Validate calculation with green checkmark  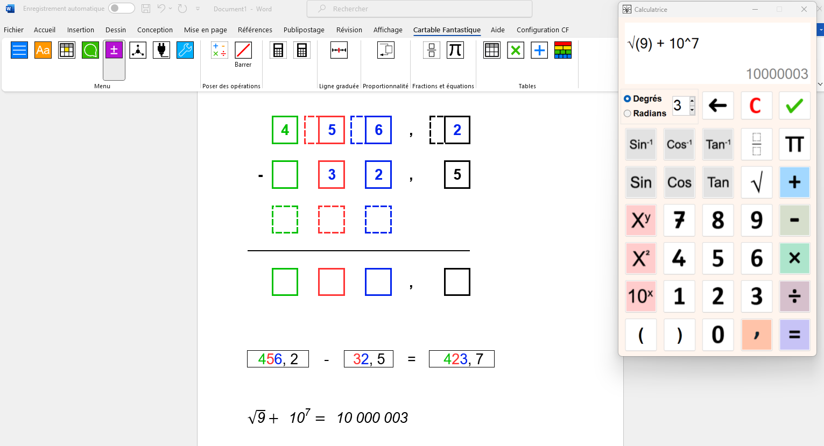(794, 106)
